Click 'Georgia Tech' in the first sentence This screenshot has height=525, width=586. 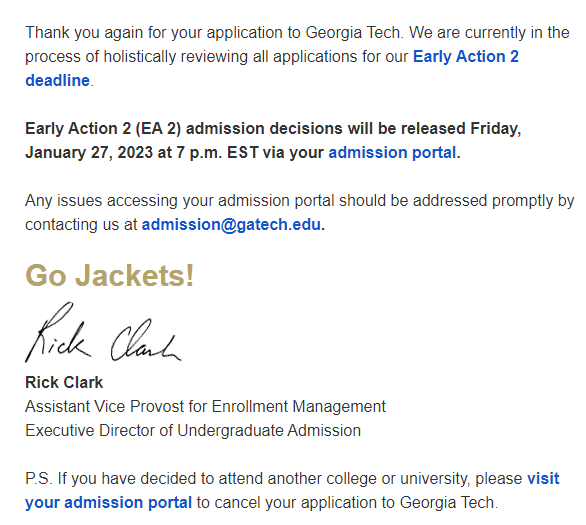tap(353, 33)
